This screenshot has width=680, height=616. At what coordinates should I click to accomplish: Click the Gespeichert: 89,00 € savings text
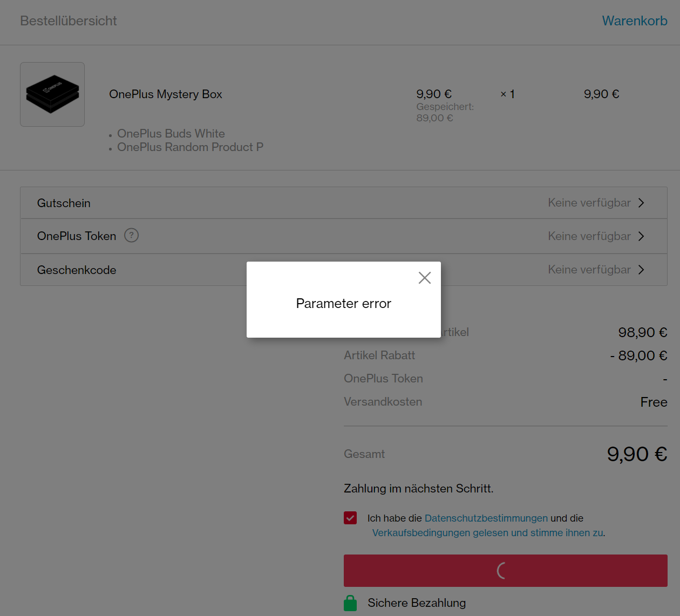coord(445,112)
